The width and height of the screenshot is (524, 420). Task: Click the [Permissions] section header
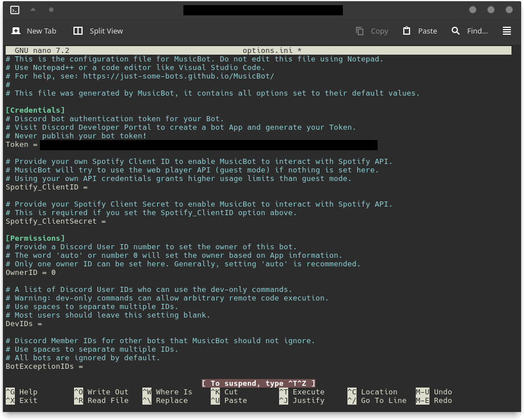[35, 238]
